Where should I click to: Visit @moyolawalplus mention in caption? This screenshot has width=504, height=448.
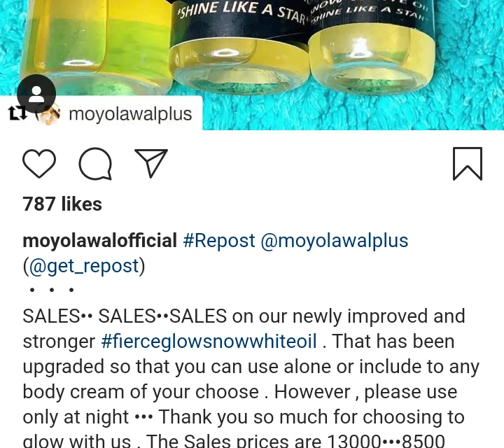pos(335,241)
